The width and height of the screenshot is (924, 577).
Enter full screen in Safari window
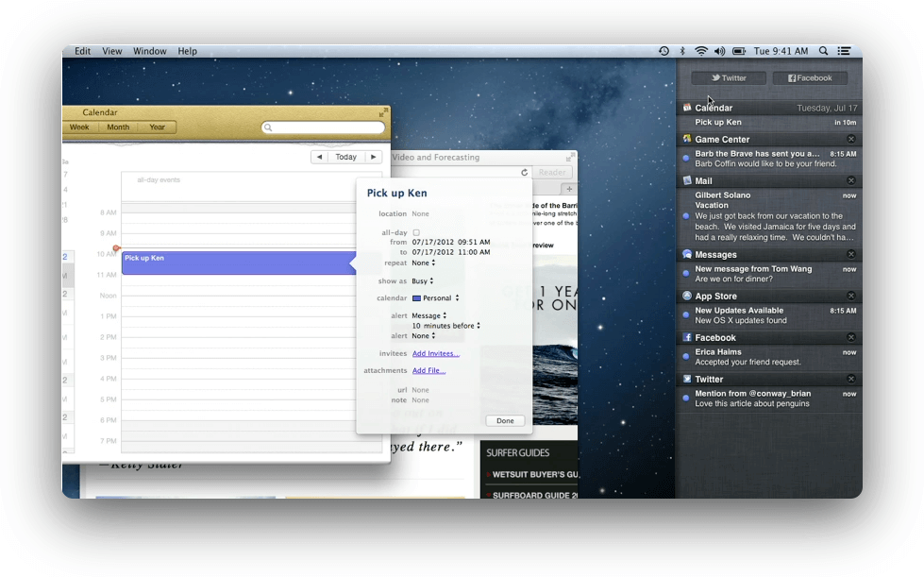click(x=569, y=158)
